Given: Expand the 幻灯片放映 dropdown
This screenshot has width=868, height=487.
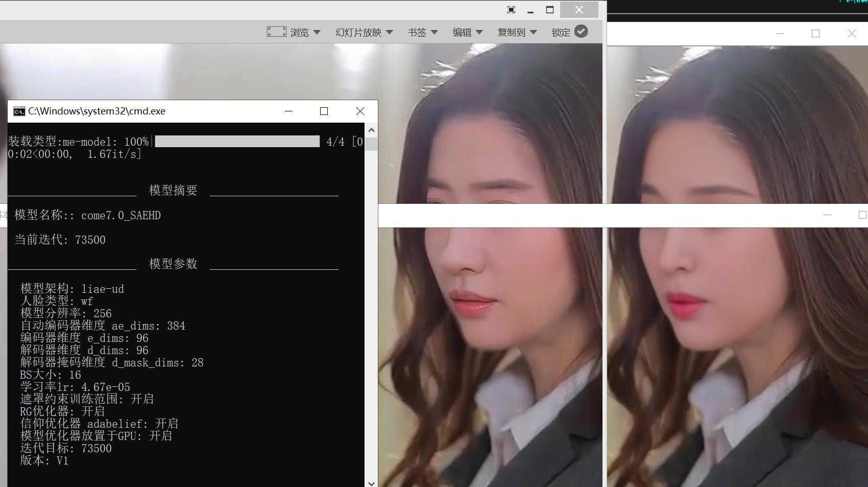Looking at the screenshot, I should 364,32.
